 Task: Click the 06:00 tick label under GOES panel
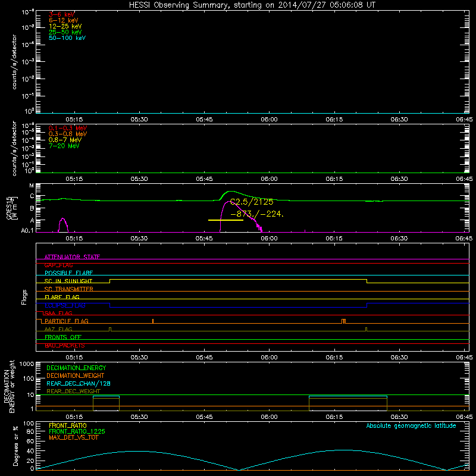[x=269, y=239]
